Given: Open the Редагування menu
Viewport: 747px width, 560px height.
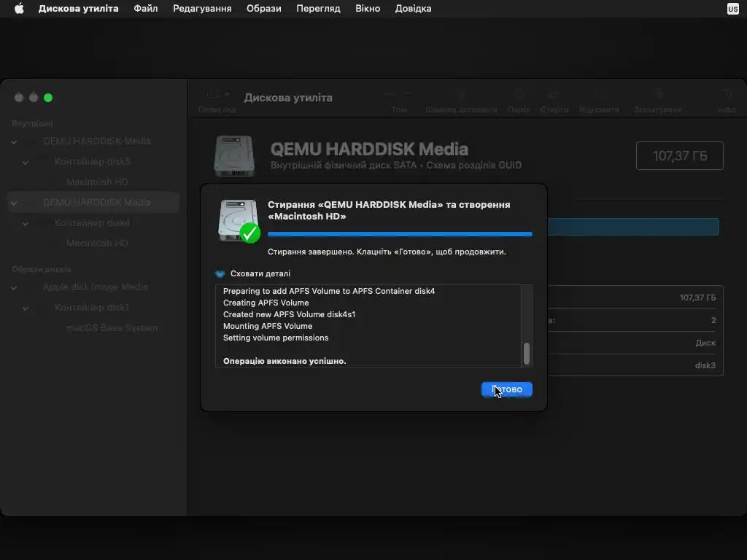Looking at the screenshot, I should coord(202,8).
